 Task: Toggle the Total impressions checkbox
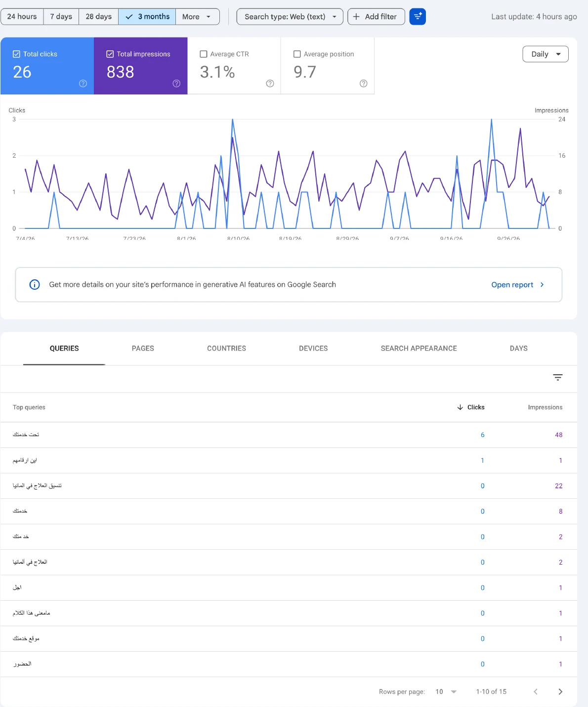(x=110, y=54)
